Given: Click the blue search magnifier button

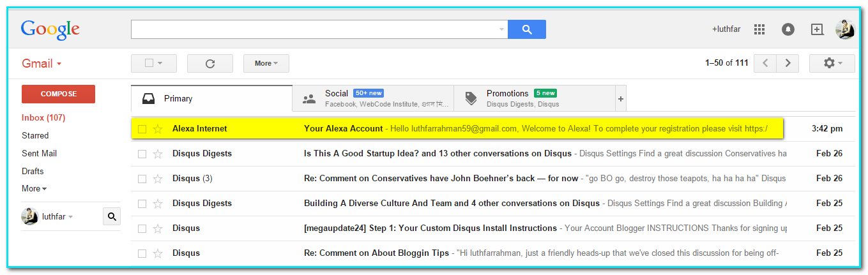Looking at the screenshot, I should click(526, 29).
